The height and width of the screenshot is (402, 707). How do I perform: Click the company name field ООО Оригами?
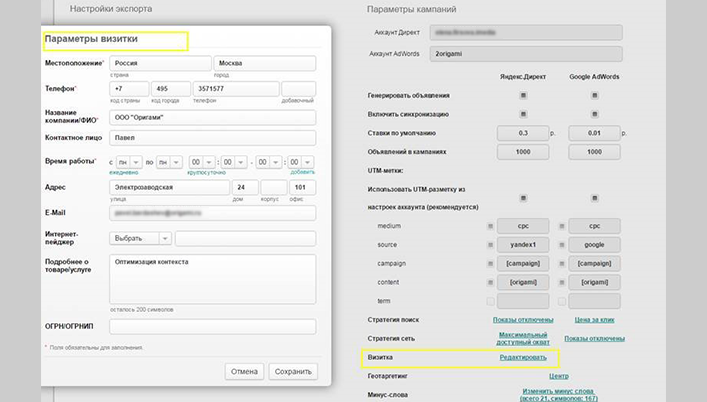[212, 118]
